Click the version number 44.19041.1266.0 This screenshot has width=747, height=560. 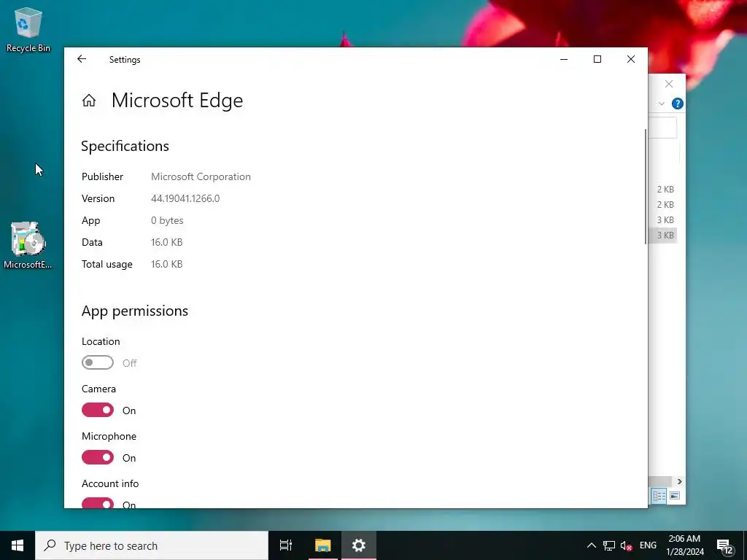(x=185, y=198)
